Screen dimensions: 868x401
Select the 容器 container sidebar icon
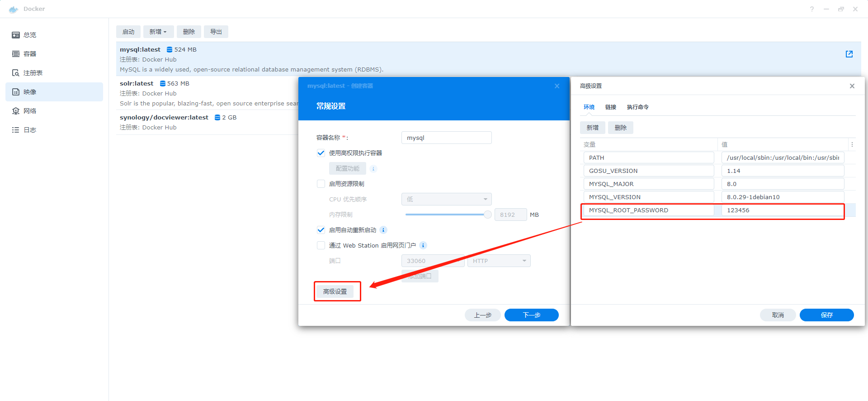click(16, 54)
